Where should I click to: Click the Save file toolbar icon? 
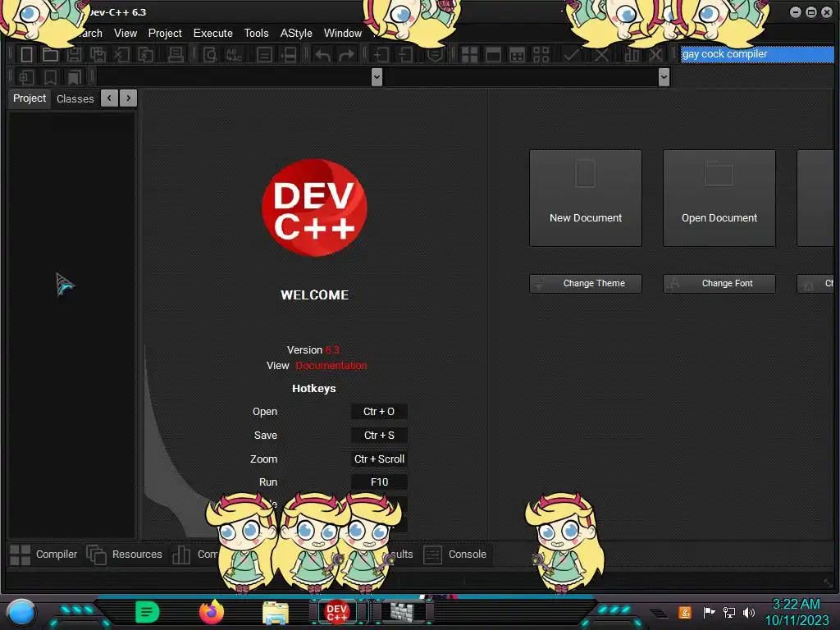pos(75,55)
